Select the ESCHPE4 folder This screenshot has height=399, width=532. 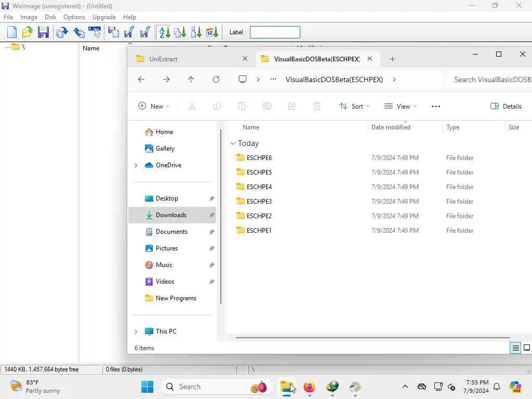coord(259,187)
